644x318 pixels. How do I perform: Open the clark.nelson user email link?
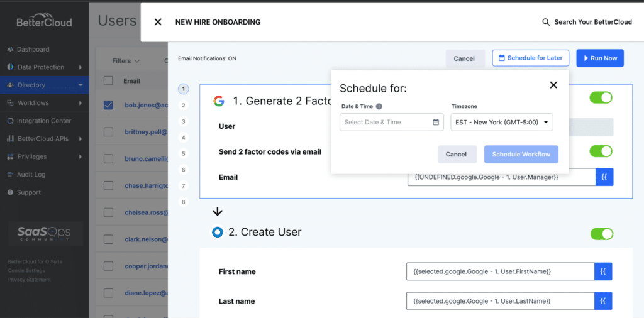click(146, 239)
